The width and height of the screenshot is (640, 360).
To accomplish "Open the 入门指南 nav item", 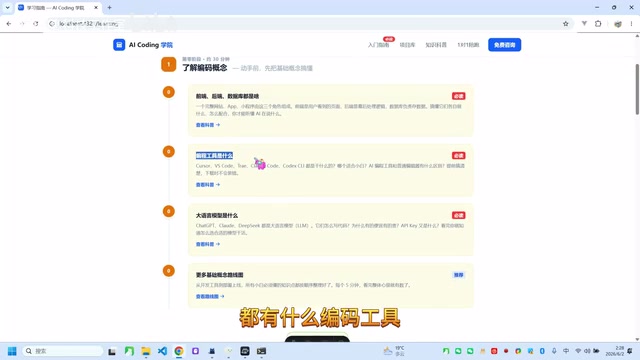I will [x=378, y=45].
